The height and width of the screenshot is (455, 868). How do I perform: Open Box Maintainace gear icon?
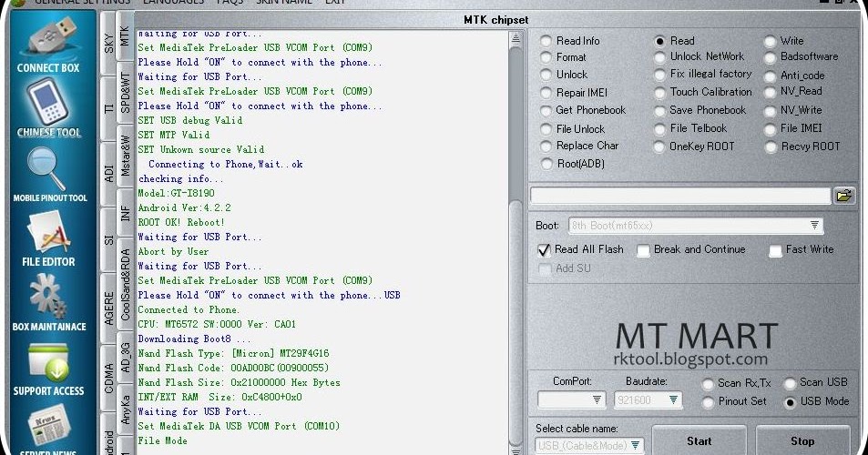pyautogui.click(x=48, y=303)
